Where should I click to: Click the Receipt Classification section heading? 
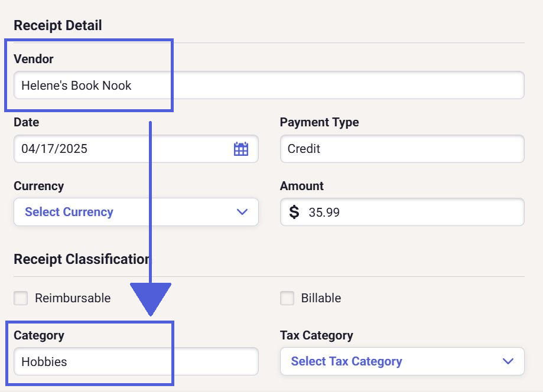[x=82, y=259]
